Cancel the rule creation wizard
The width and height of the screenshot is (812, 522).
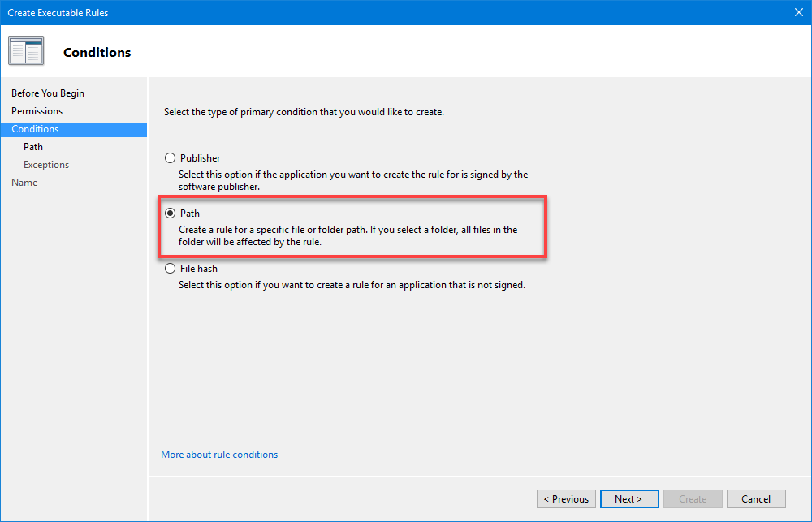pos(756,499)
